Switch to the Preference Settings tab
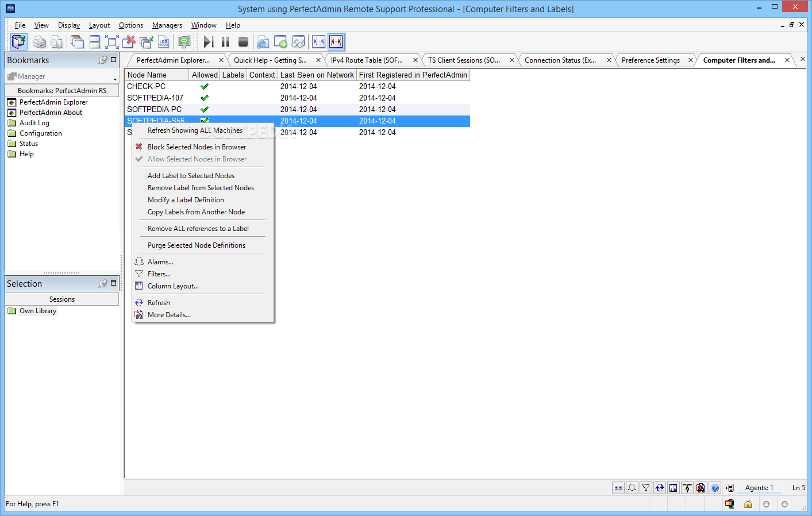This screenshot has height=516, width=812. (651, 60)
